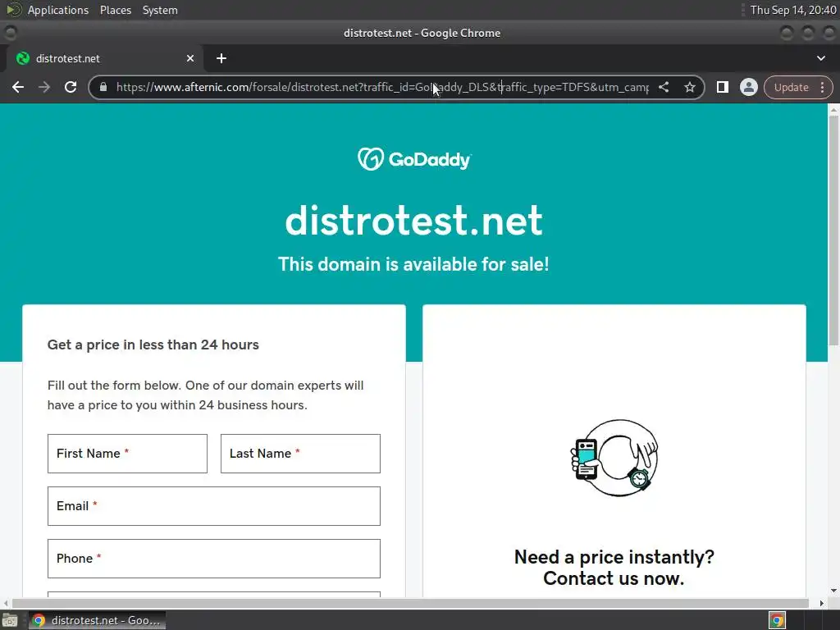
Task: Share this page using share icon
Action: click(664, 87)
